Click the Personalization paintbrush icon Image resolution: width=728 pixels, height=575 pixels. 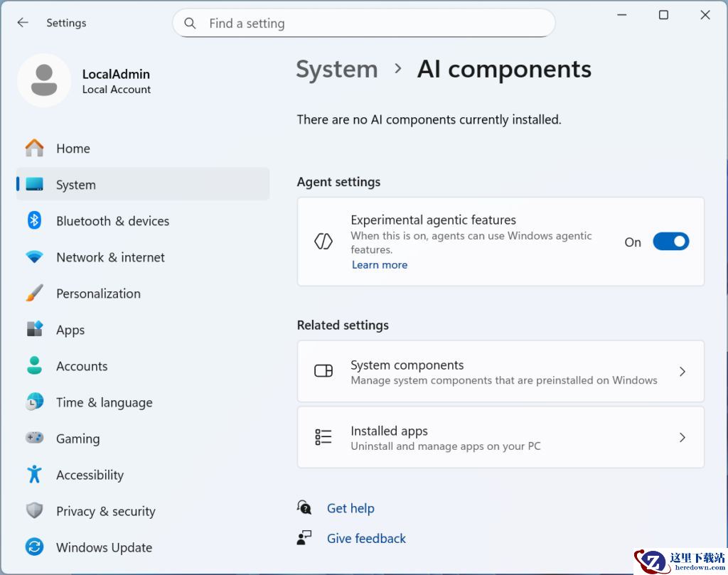click(x=34, y=294)
